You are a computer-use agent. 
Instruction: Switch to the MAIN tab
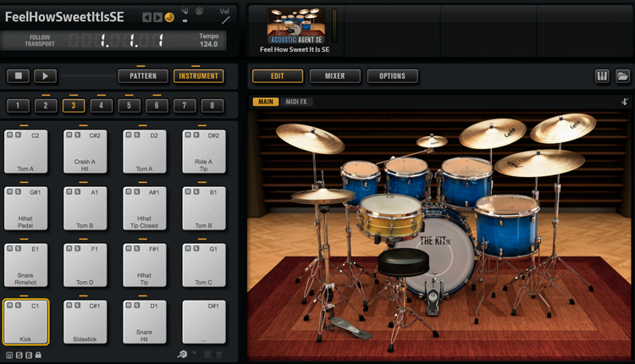click(x=266, y=102)
